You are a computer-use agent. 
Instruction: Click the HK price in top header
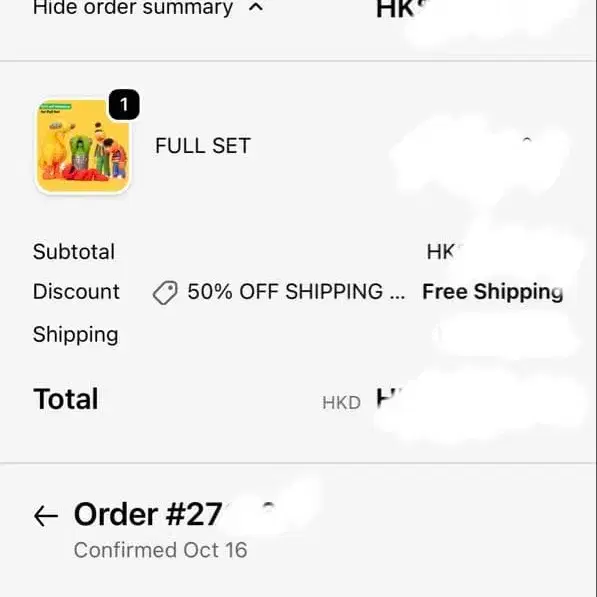coord(396,8)
